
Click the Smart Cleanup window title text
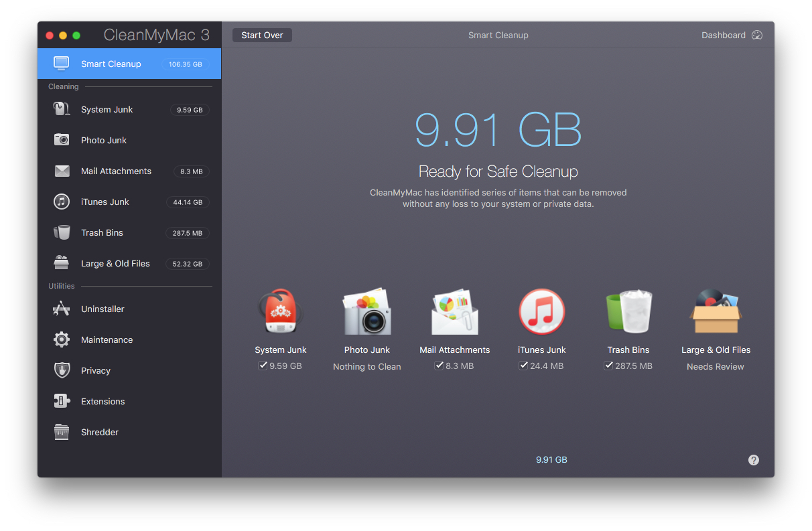(x=498, y=35)
